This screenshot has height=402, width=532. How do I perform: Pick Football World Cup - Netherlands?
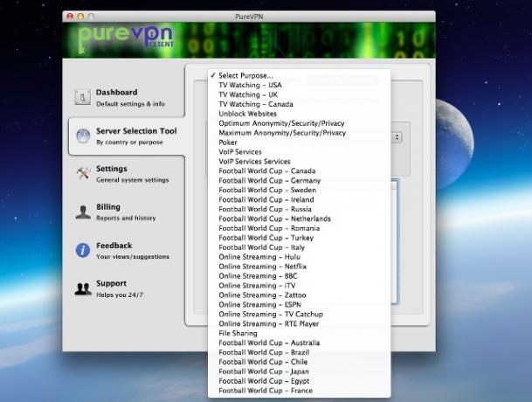point(300,218)
